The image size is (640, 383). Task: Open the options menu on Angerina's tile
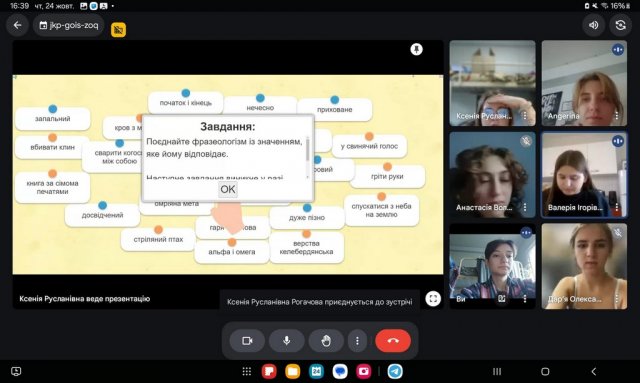[x=617, y=116]
